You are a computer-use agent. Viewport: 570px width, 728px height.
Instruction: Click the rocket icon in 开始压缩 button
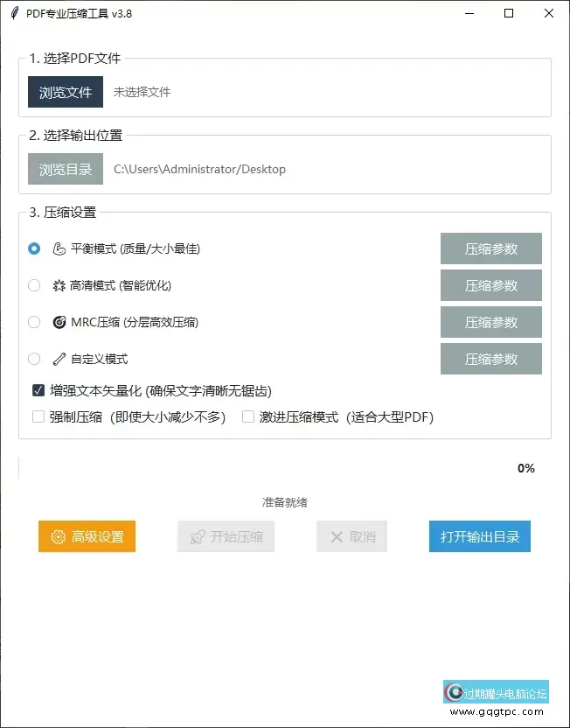tap(198, 537)
